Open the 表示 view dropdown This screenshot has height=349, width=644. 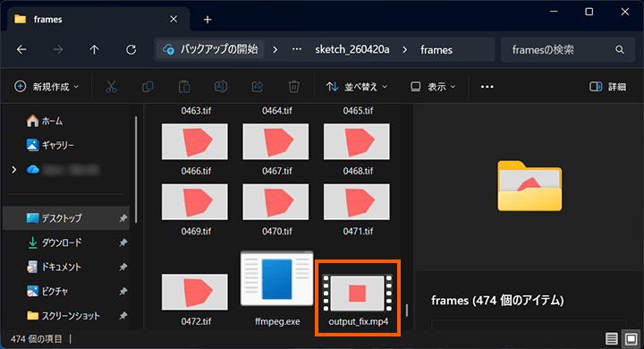pyautogui.click(x=433, y=87)
